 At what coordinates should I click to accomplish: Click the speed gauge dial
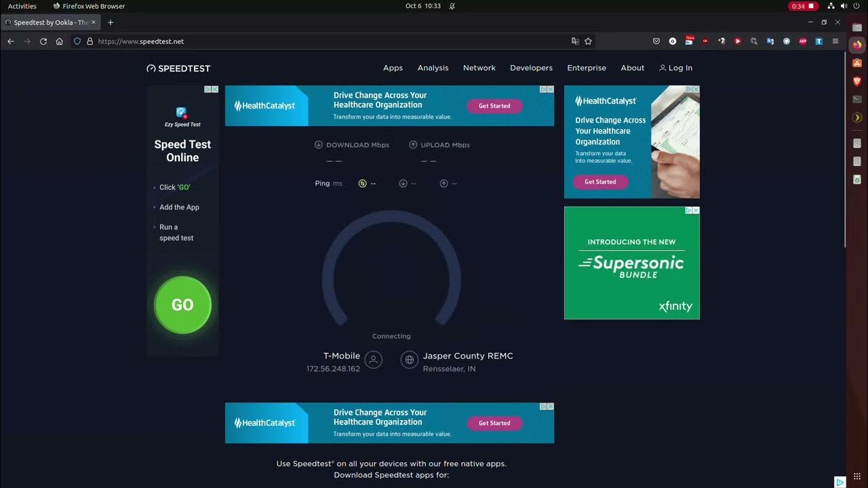pyautogui.click(x=391, y=268)
